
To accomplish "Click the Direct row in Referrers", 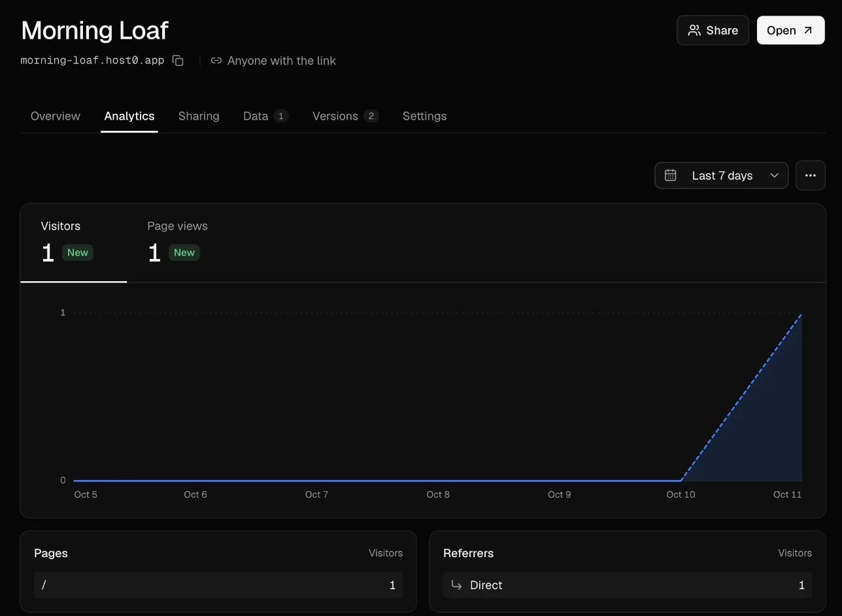I will coord(628,585).
